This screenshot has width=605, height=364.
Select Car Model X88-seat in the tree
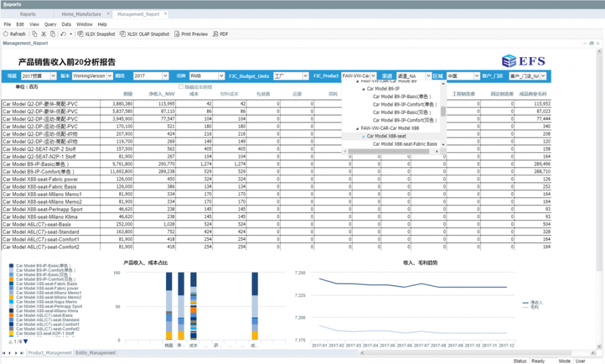tap(387, 136)
